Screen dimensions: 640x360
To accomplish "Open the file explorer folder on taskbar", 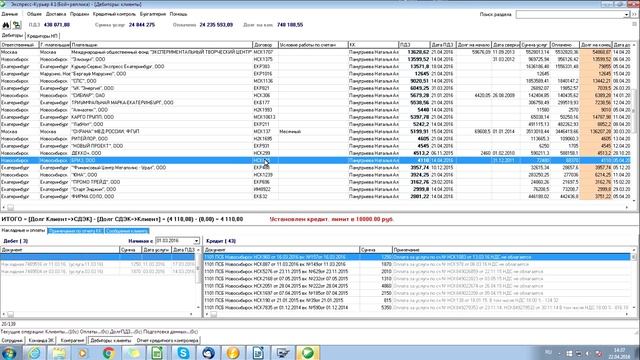I will (58, 353).
